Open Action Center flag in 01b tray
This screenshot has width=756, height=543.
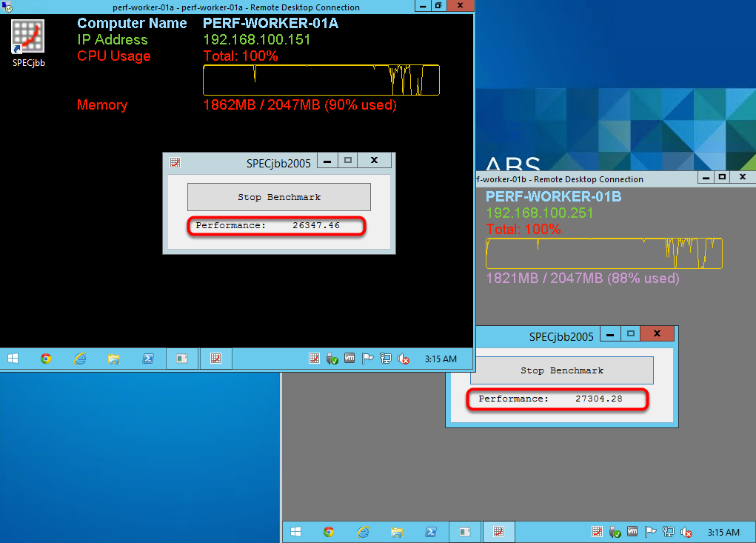(650, 531)
